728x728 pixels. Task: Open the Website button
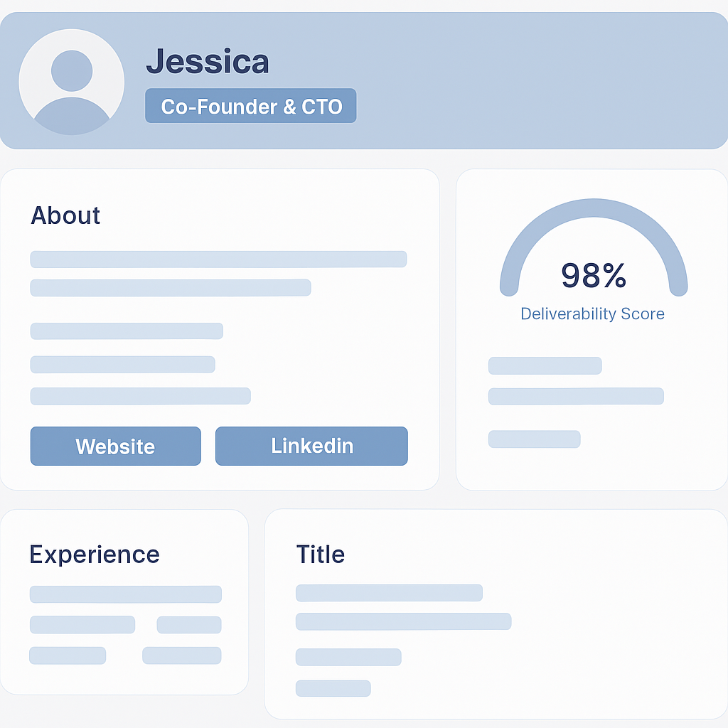116,446
